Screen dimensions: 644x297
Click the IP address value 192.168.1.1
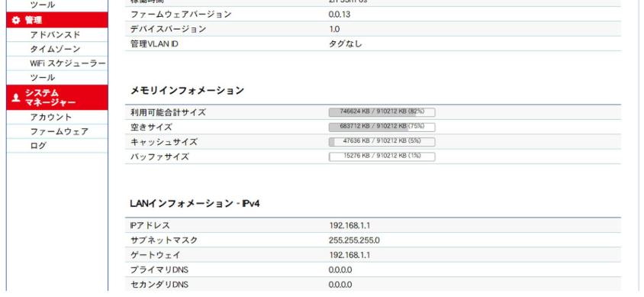coord(349,225)
